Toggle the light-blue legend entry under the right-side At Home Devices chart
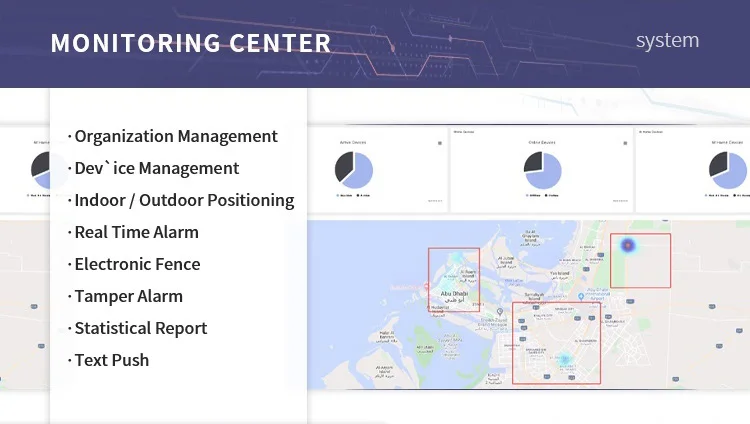The height and width of the screenshot is (424, 750). 717,195
